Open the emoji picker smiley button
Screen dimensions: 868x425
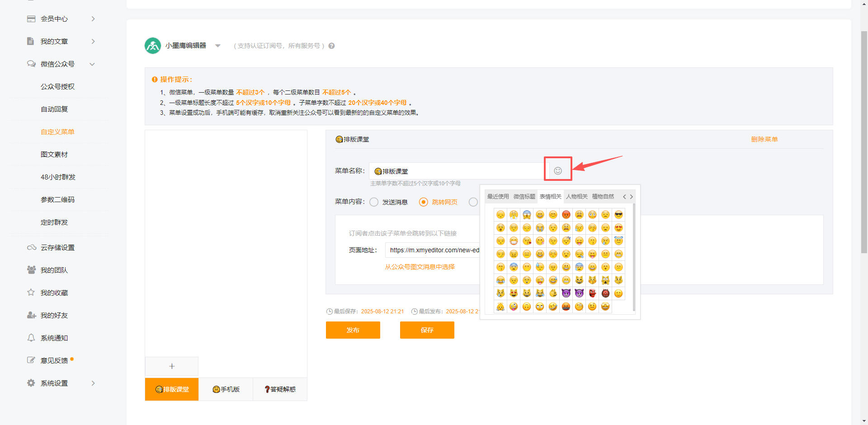558,170
